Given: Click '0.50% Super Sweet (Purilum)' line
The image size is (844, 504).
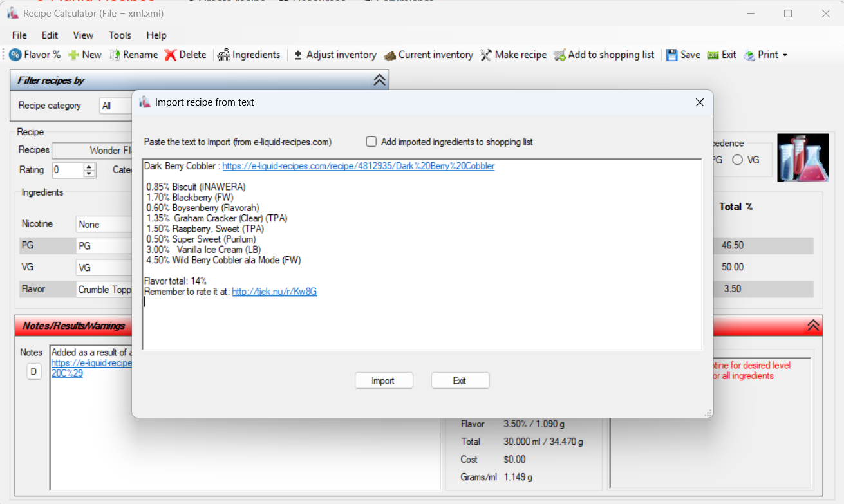Looking at the screenshot, I should pyautogui.click(x=201, y=239).
